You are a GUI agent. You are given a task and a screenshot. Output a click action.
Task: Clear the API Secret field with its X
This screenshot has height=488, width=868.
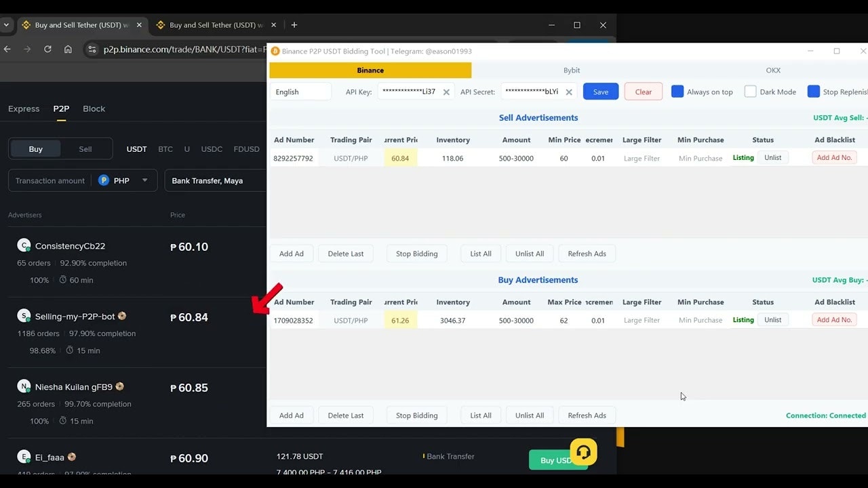coord(569,92)
